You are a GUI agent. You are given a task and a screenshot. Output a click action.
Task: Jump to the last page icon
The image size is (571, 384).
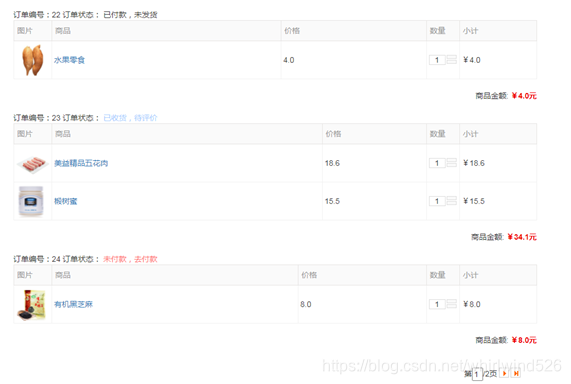pyautogui.click(x=516, y=373)
